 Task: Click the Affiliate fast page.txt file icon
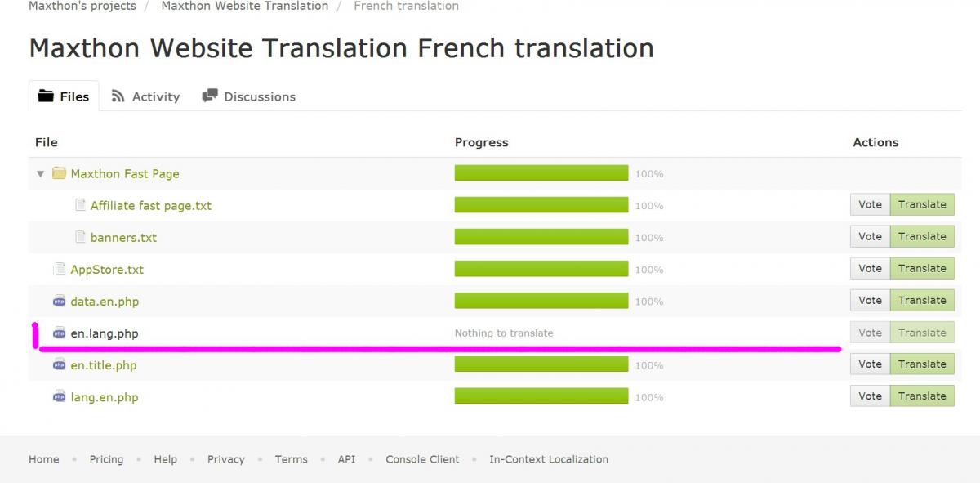(79, 205)
